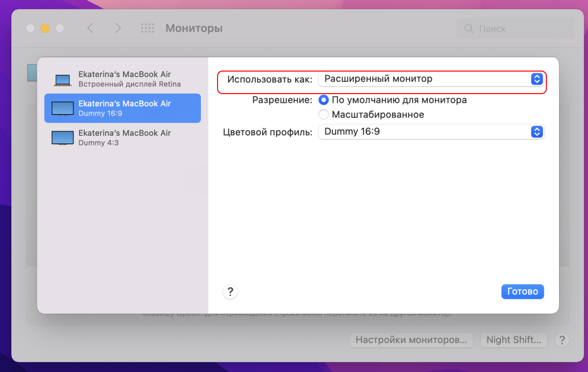588x372 pixels.
Task: Click the Dummy 4:3 monitor icon
Action: coord(63,138)
